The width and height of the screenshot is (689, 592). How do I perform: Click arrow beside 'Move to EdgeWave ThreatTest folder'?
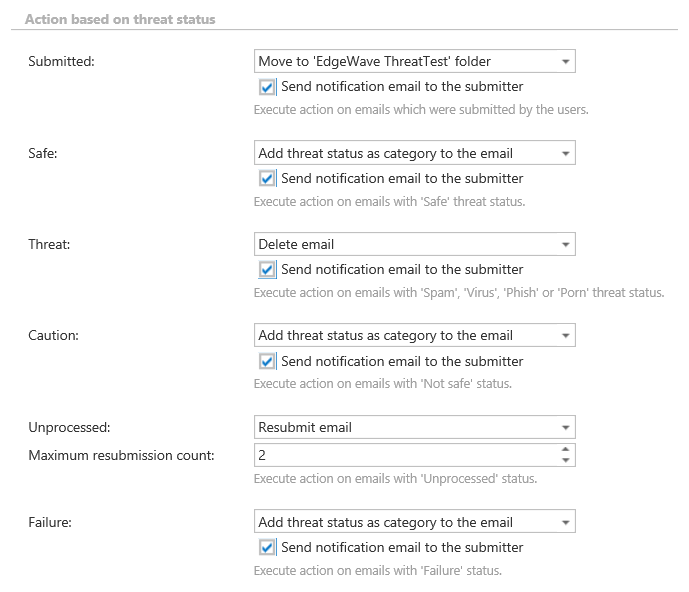point(565,62)
